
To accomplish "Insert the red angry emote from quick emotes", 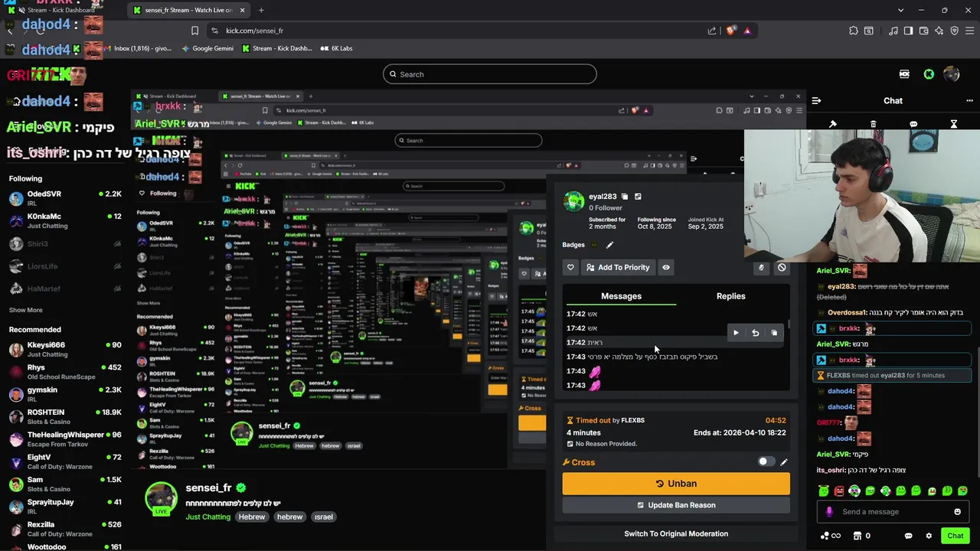I will pos(839,491).
